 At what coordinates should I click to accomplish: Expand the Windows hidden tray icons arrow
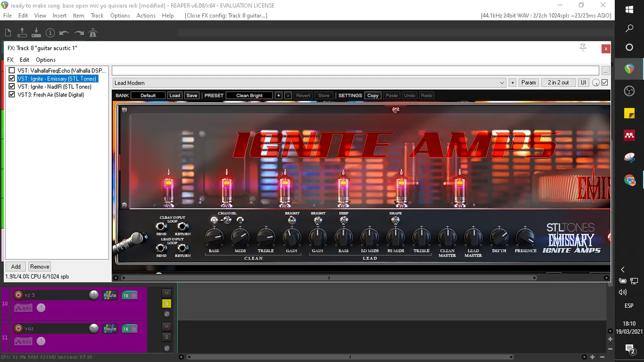[x=623, y=269]
